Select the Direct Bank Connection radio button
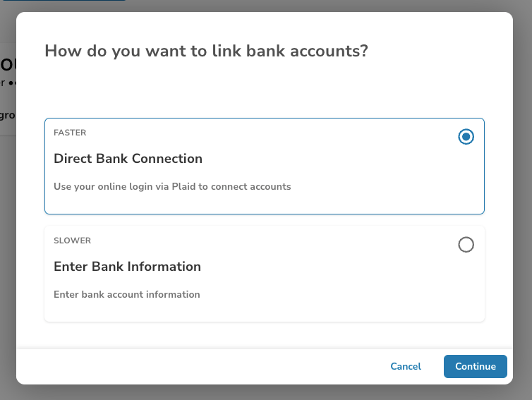This screenshot has width=532, height=400. pos(466,137)
